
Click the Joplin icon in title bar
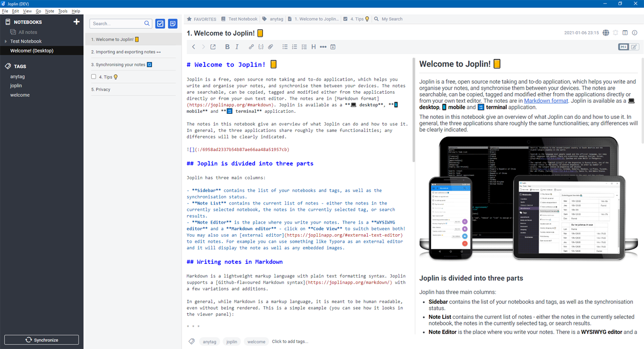tap(4, 4)
